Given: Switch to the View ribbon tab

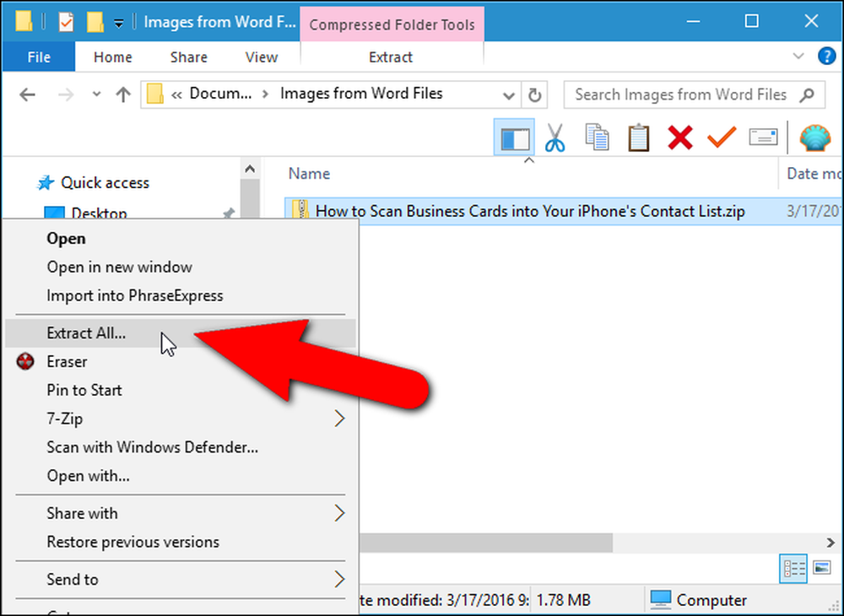Looking at the screenshot, I should (x=261, y=57).
